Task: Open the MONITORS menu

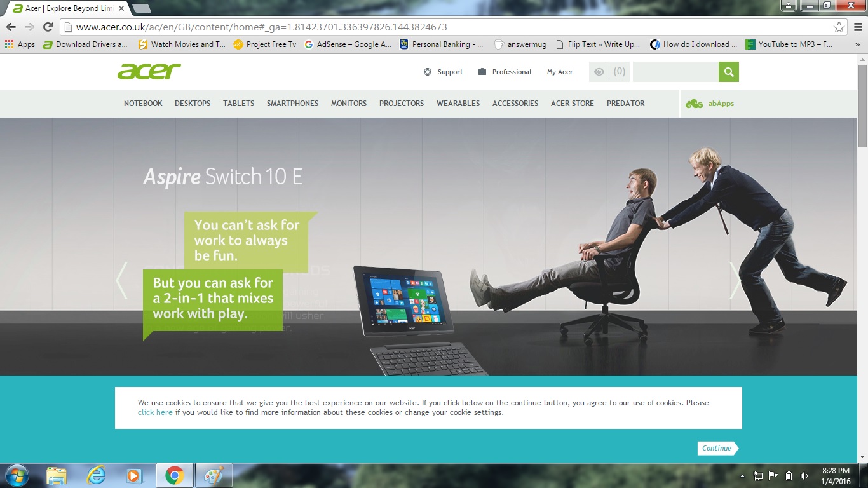Action: click(349, 104)
